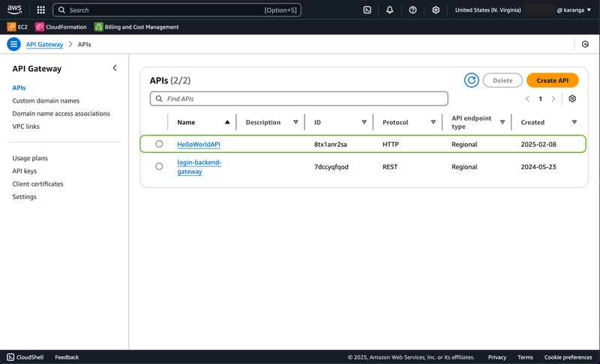
Task: Open Custom domain names
Action: [46, 101]
